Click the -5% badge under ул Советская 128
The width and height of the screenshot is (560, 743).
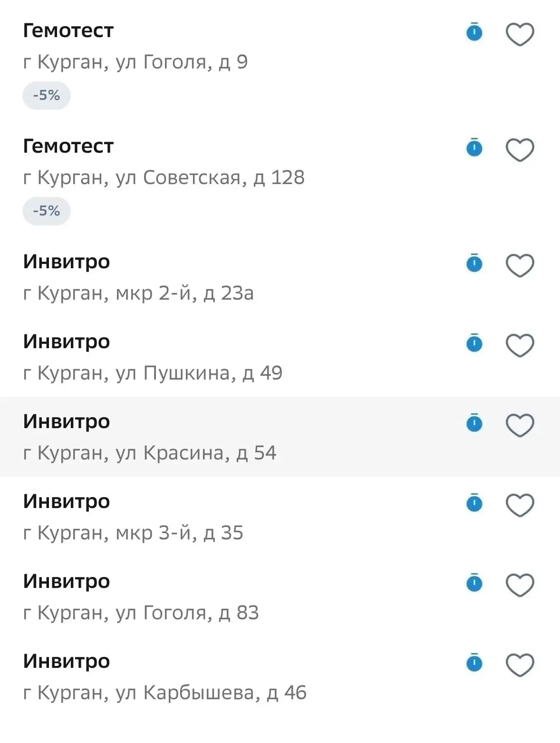(x=47, y=211)
